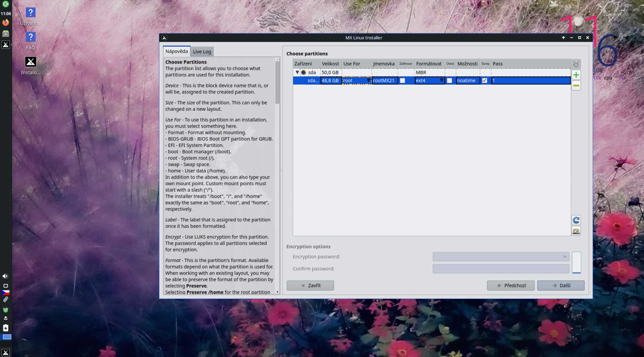Add a new partition with green plus
The width and height of the screenshot is (644, 357).
[x=576, y=75]
